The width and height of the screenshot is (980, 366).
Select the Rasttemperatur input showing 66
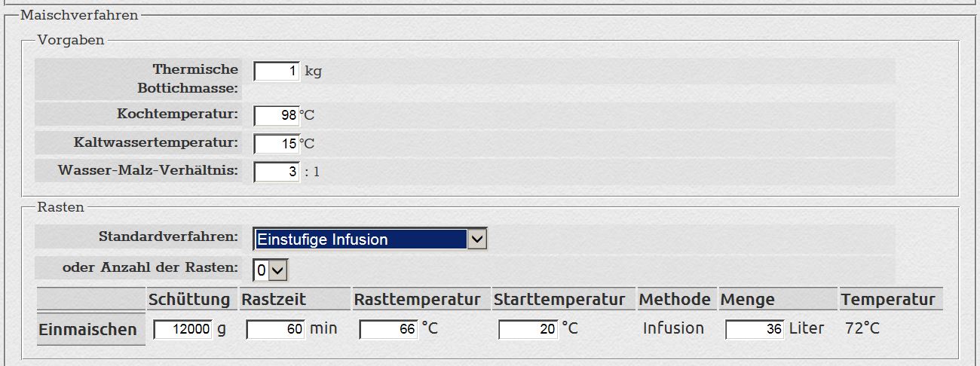click(x=388, y=329)
